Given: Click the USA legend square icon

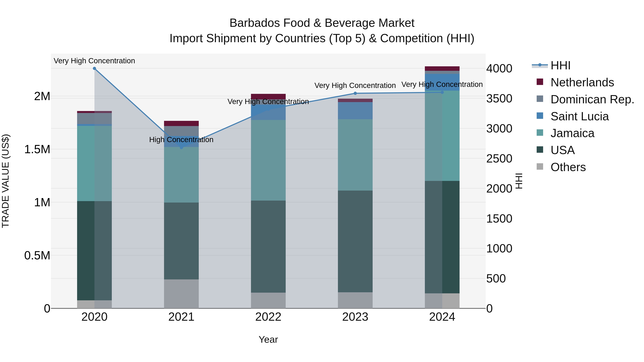Looking at the screenshot, I should coord(540,150).
